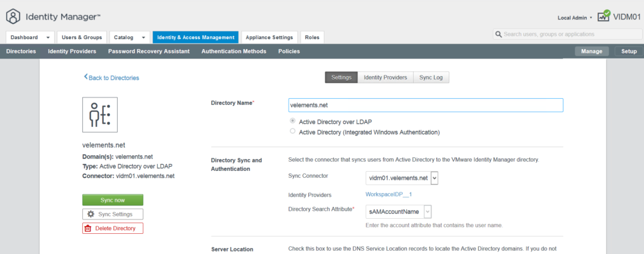Open Policies submenu

[289, 52]
